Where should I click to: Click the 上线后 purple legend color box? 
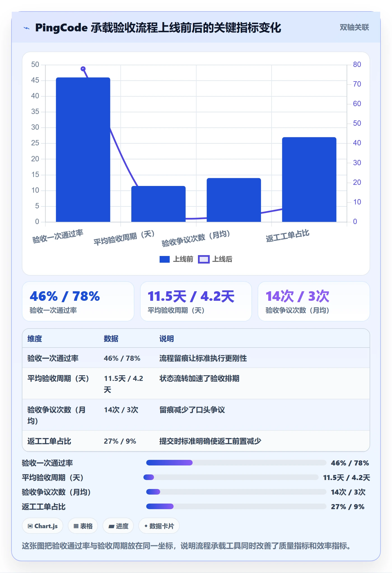pyautogui.click(x=204, y=259)
